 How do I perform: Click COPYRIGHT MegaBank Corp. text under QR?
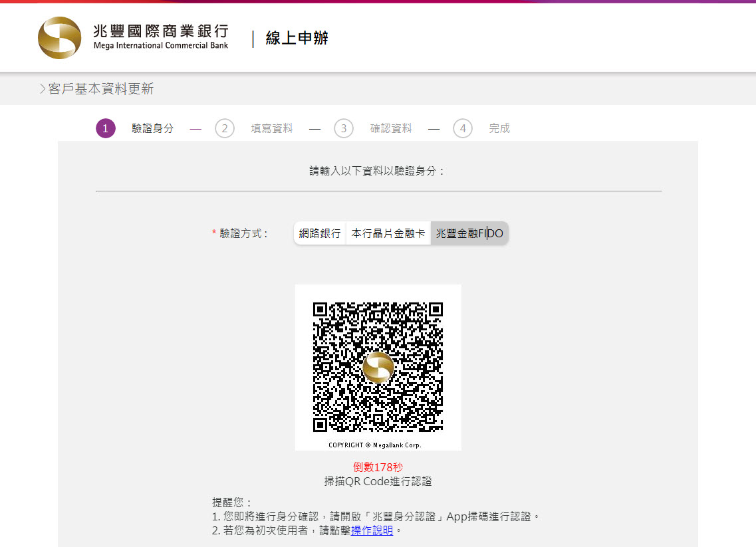(375, 445)
